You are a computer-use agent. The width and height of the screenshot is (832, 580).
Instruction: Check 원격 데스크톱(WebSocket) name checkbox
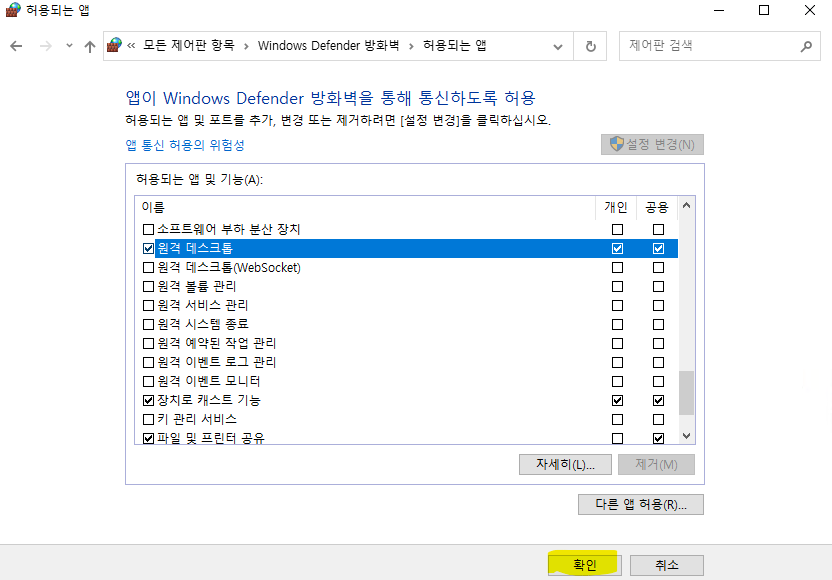pos(149,267)
